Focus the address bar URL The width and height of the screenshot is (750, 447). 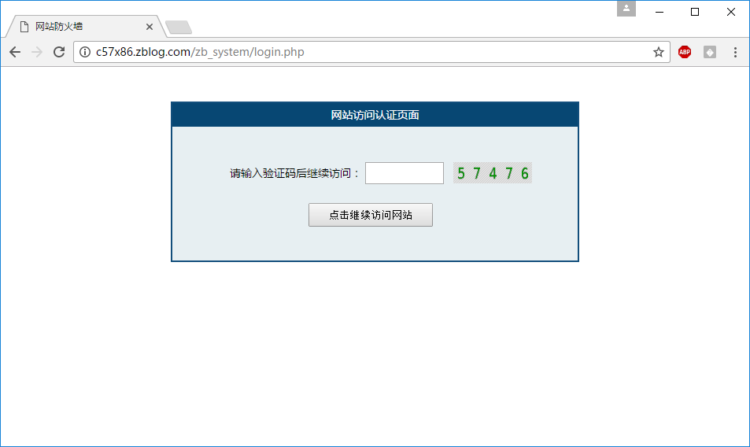[370, 52]
